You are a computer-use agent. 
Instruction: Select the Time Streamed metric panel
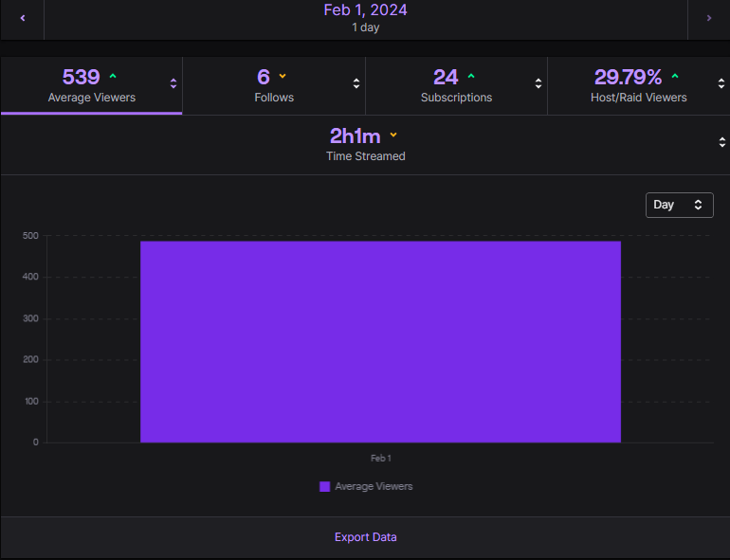point(365,145)
